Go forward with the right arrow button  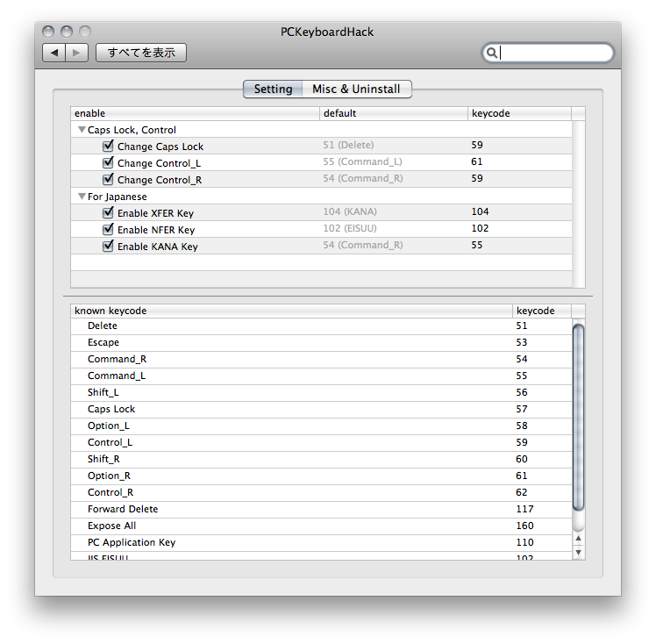[76, 53]
